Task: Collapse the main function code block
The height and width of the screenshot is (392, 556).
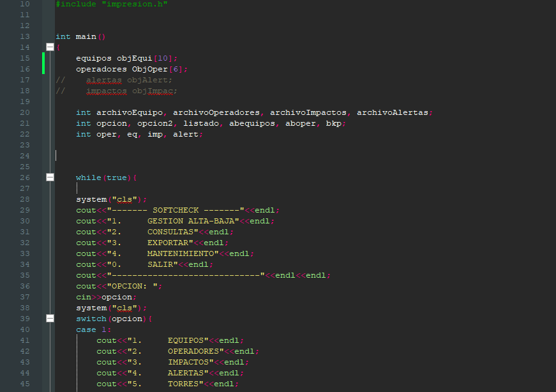Action: coord(50,47)
